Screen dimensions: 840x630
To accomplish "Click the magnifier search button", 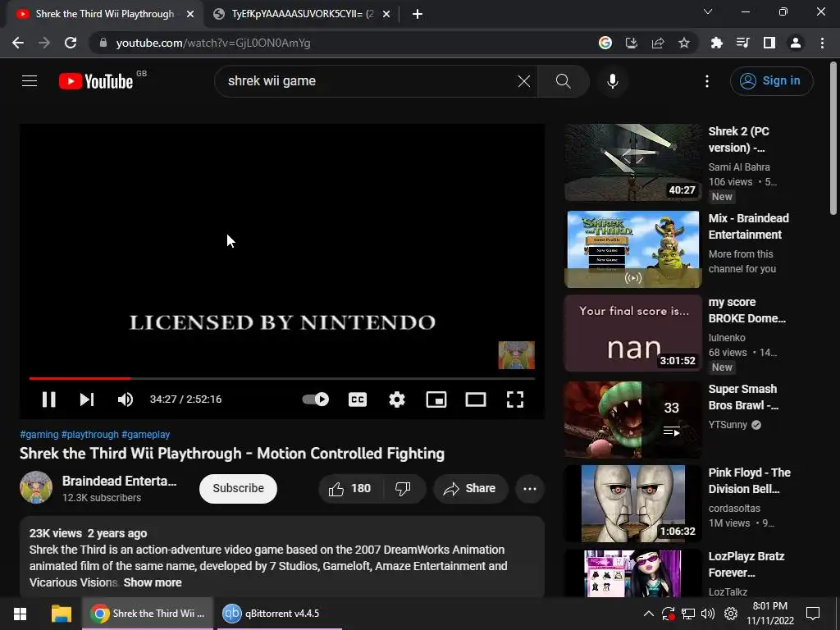I will (x=563, y=81).
